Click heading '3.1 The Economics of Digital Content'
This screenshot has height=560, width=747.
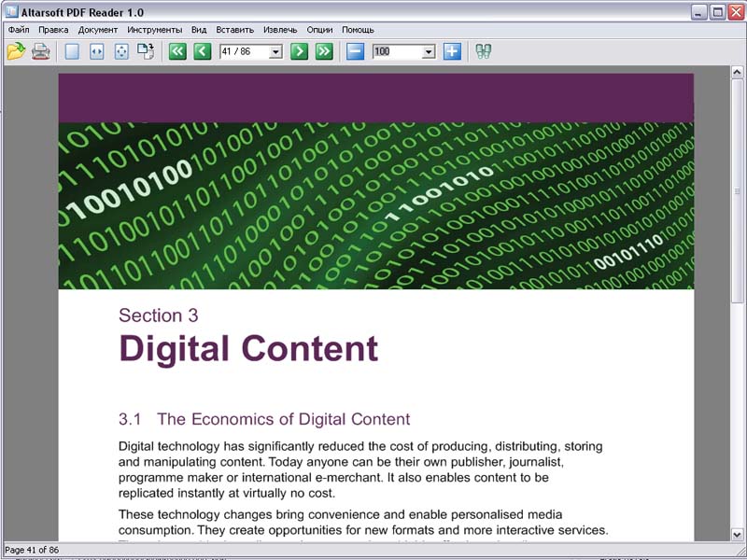(264, 419)
